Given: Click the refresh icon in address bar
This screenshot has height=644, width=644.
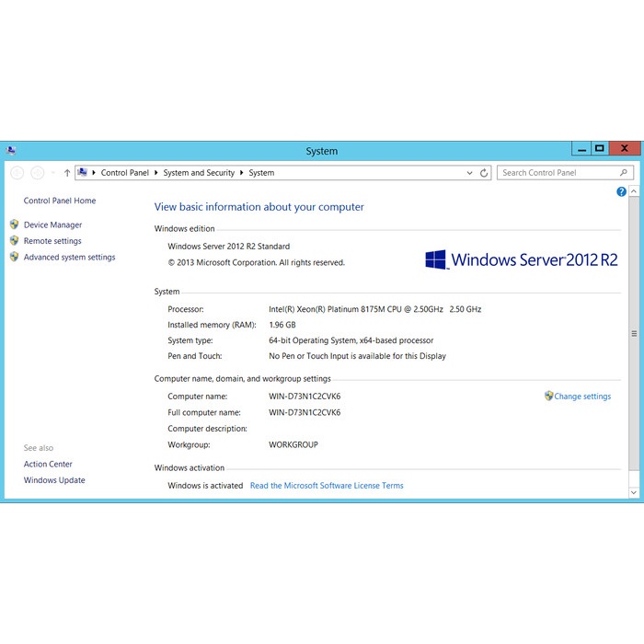Looking at the screenshot, I should [484, 173].
